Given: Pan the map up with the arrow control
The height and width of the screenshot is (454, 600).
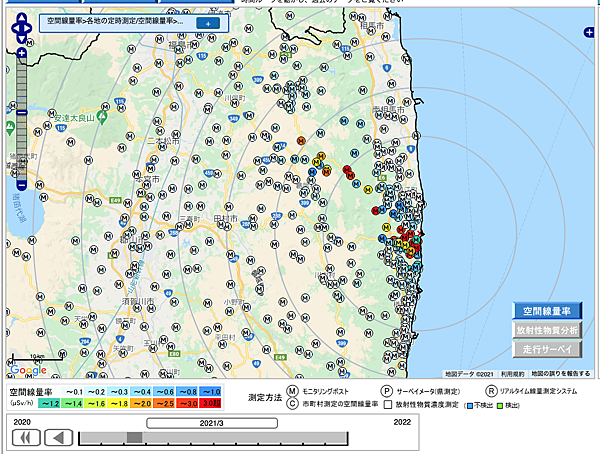Looking at the screenshot, I should click(x=22, y=18).
